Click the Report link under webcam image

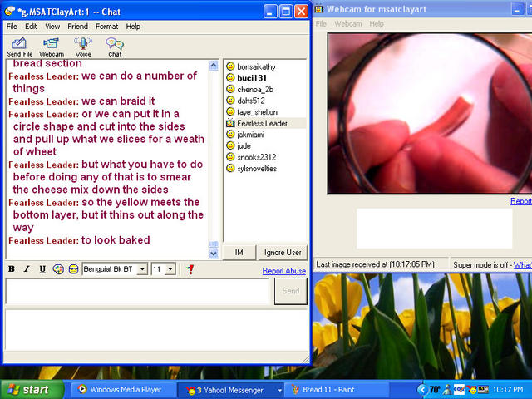pos(521,201)
